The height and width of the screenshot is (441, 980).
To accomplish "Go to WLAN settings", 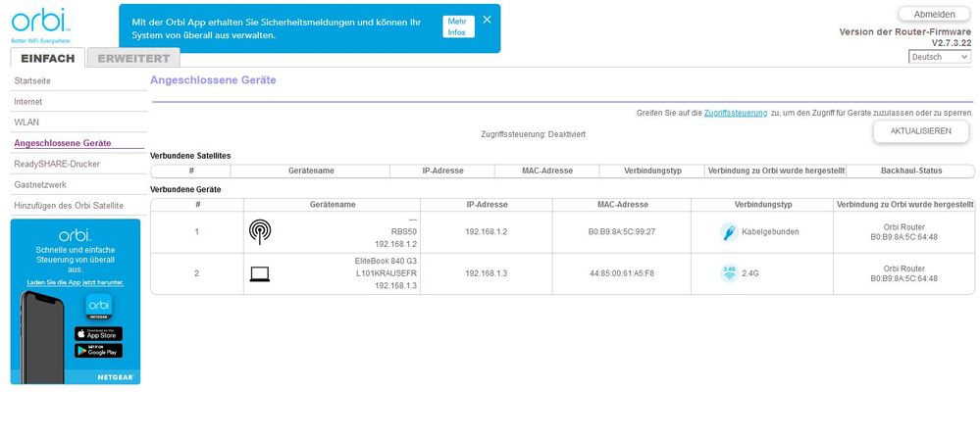I will coord(26,122).
